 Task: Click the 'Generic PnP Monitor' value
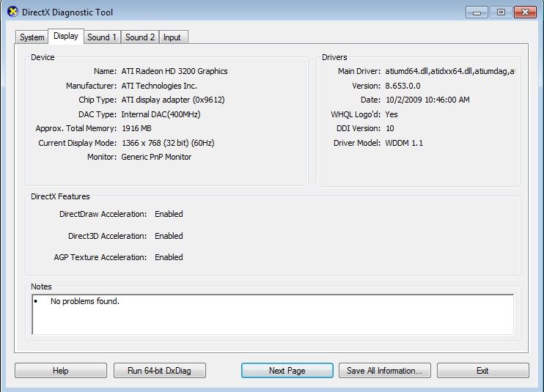(156, 157)
